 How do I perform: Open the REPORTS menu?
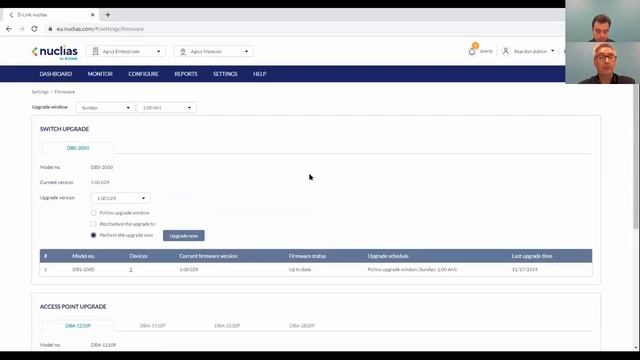pyautogui.click(x=186, y=74)
